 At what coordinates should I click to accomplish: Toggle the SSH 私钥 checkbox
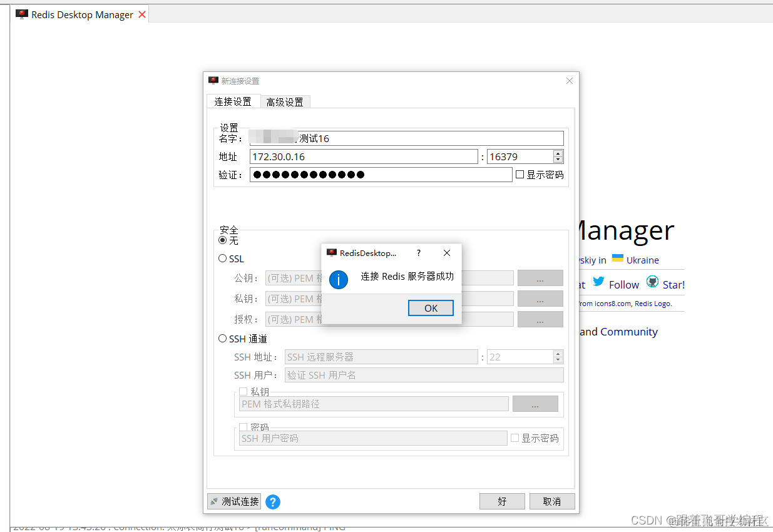[243, 392]
